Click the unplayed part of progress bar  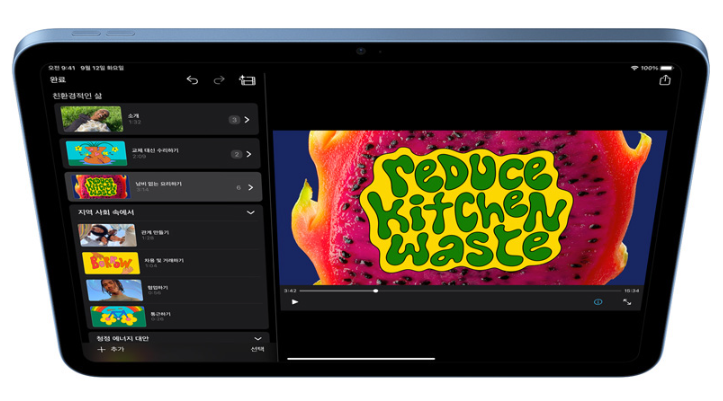pos(499,291)
